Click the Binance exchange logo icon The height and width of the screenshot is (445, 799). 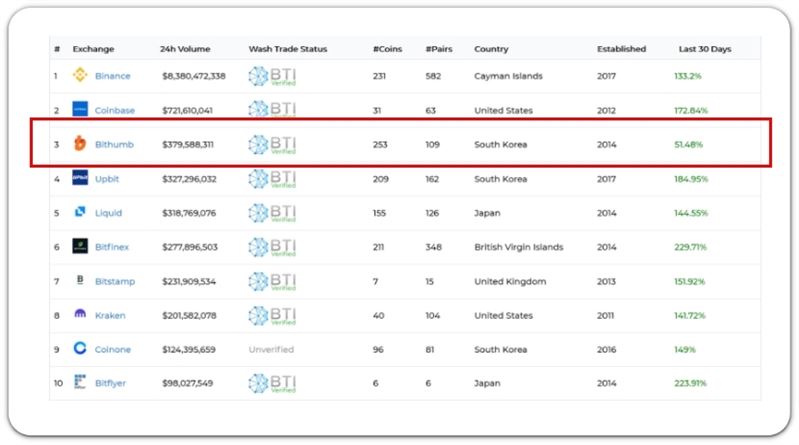pos(80,75)
